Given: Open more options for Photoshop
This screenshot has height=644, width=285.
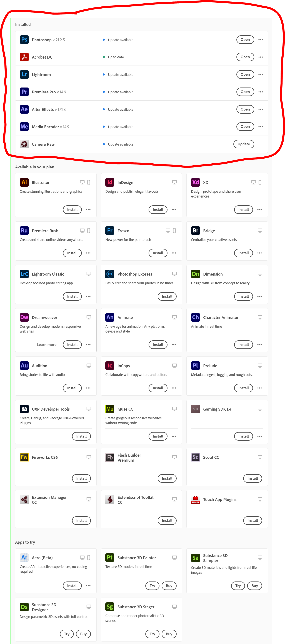Looking at the screenshot, I should click(x=261, y=39).
